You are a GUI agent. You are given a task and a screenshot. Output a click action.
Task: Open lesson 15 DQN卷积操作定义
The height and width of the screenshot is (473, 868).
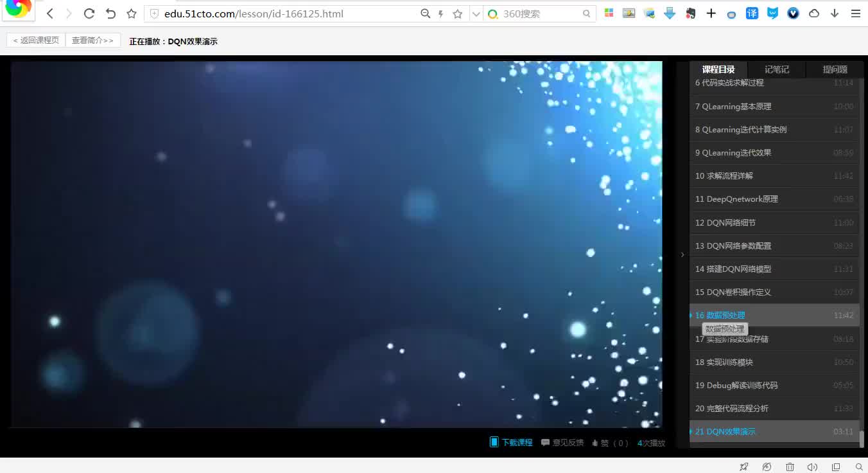coord(774,292)
